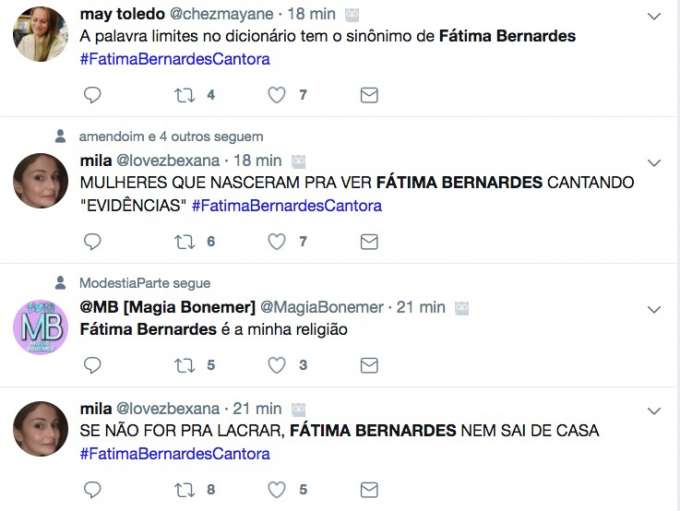Open chevron menu on mila's LACRAR tweet

(x=654, y=411)
